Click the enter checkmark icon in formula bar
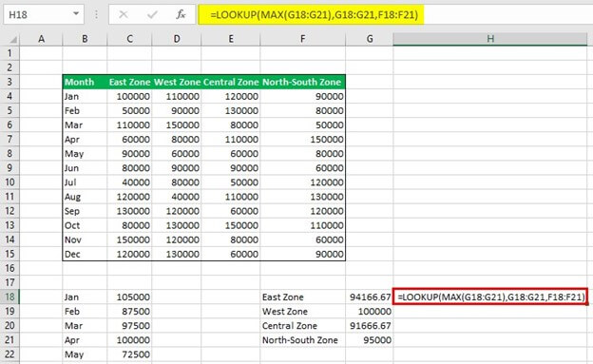Viewport: 593px width, 364px height. coord(152,15)
